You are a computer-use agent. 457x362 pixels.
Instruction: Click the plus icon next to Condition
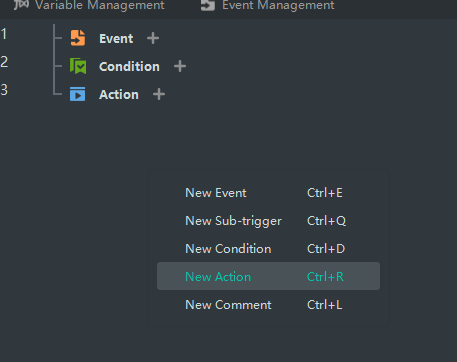click(180, 66)
